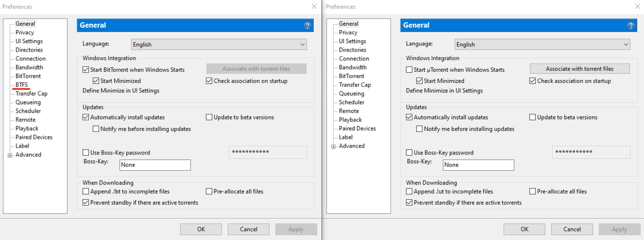Select Bandwidth in BitTorrent tree
The height and width of the screenshot is (240, 644).
tap(29, 67)
